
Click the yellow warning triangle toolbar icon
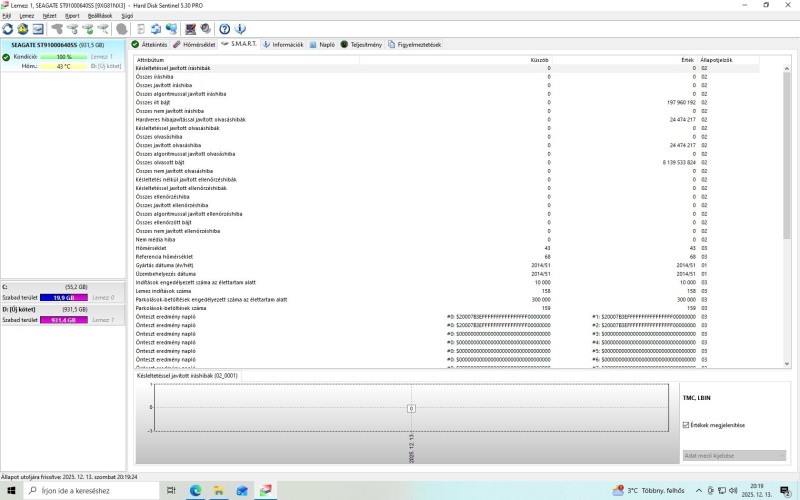click(23, 29)
